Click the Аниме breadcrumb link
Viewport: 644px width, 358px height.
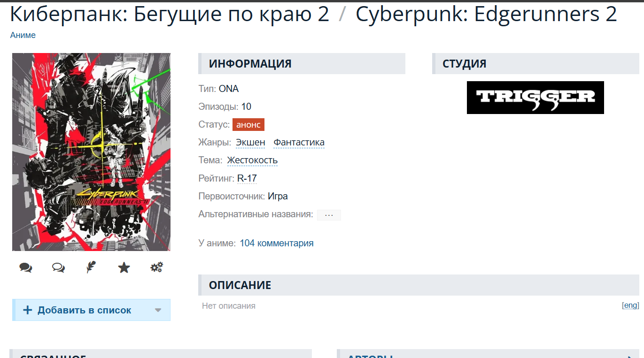tap(23, 35)
